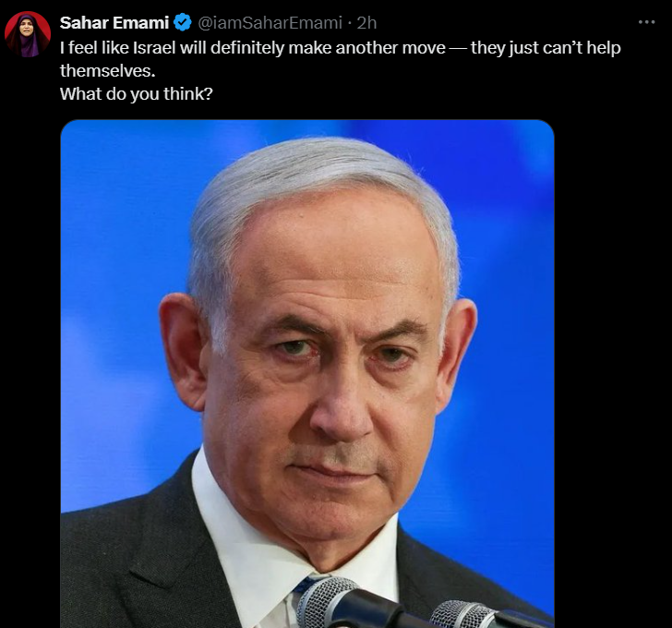Expand the attached photo to full view
672x628 pixels.
coord(307,374)
